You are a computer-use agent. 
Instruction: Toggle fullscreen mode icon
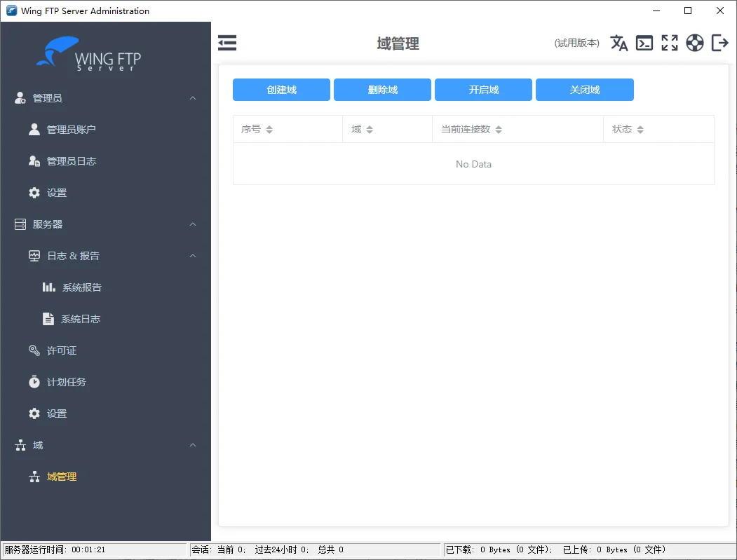click(x=669, y=43)
